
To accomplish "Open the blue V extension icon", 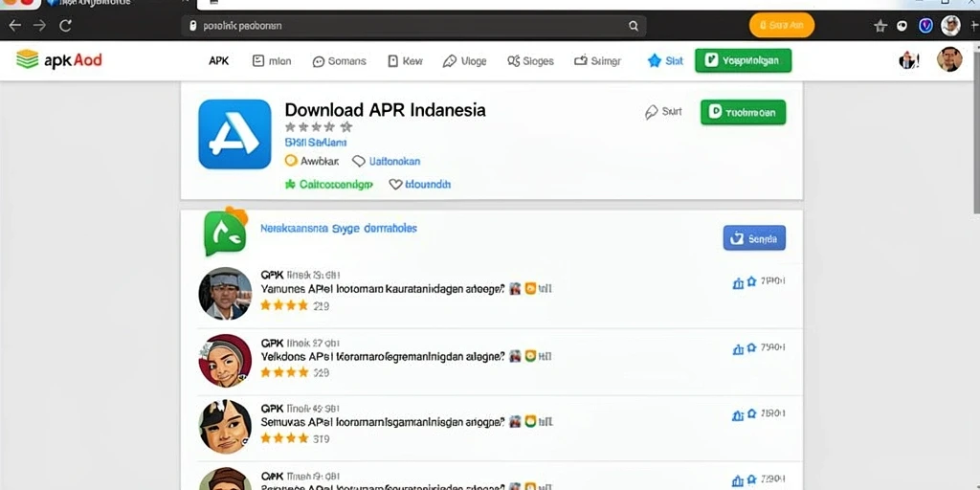I will click(925, 26).
